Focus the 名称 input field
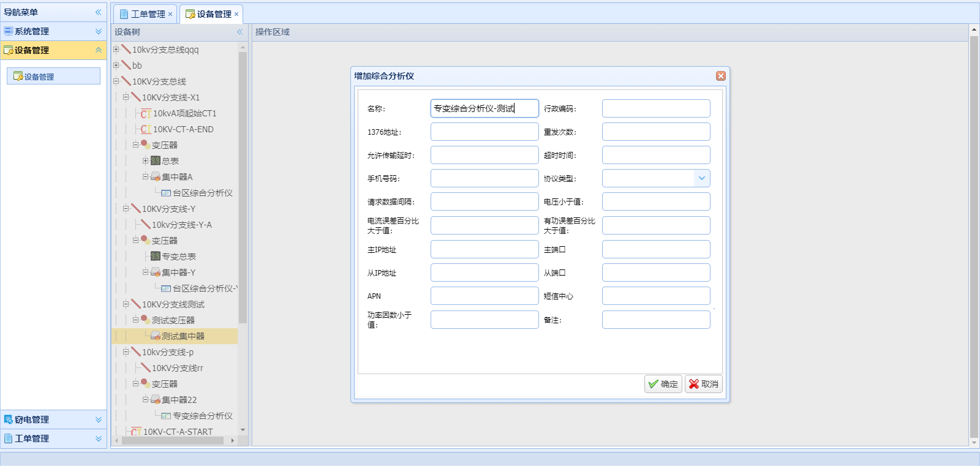980x466 pixels. click(484, 108)
